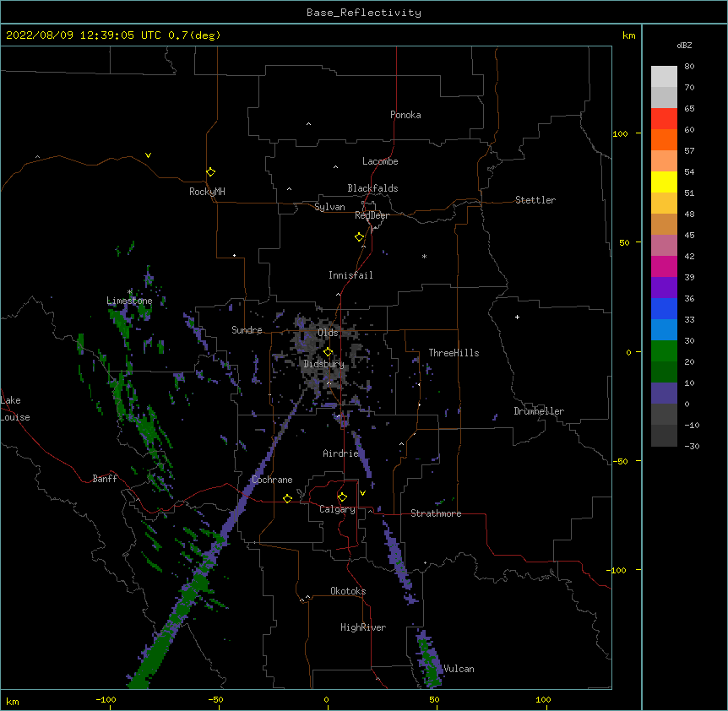Click the Innisfail city label

click(x=350, y=275)
